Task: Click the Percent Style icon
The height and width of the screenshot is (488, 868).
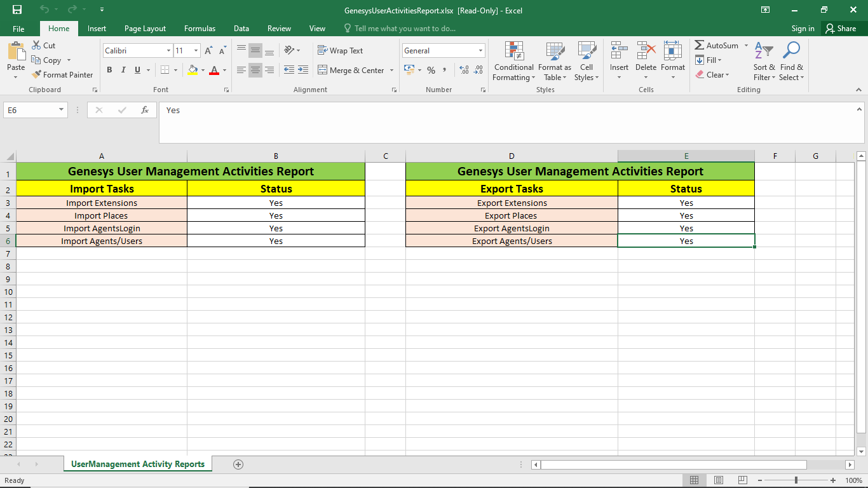Action: point(431,70)
